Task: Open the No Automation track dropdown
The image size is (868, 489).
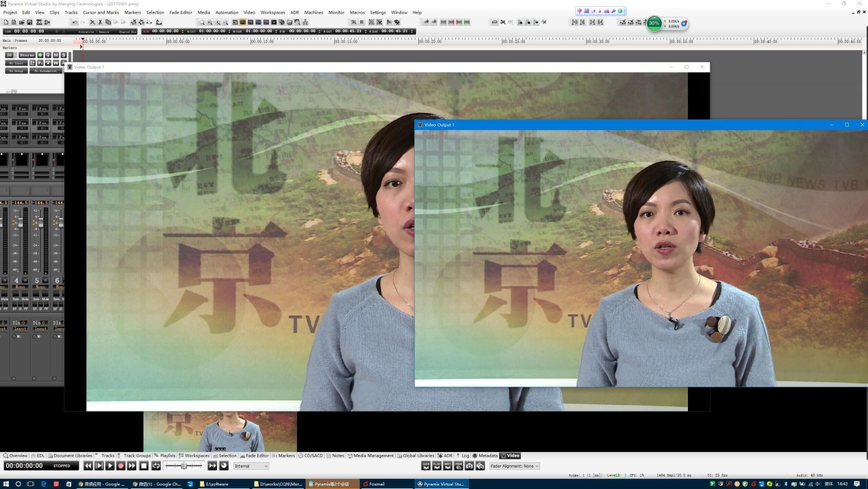Action: click(45, 71)
